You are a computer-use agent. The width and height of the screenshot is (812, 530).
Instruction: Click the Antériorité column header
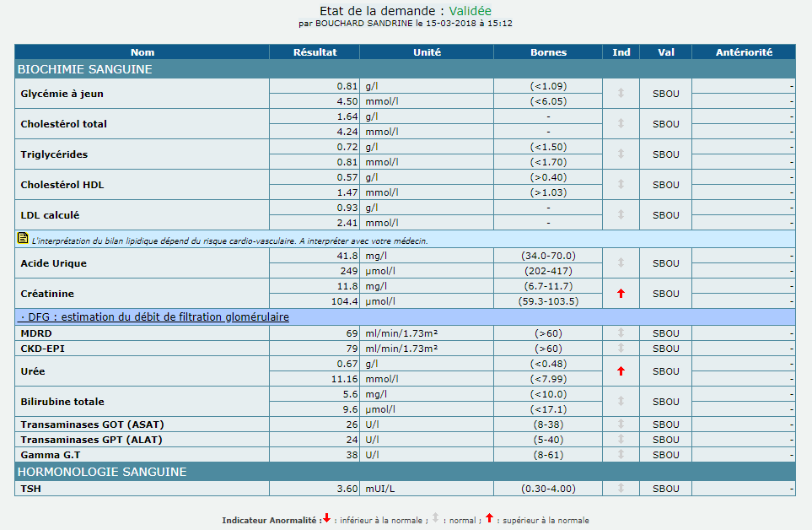point(743,52)
